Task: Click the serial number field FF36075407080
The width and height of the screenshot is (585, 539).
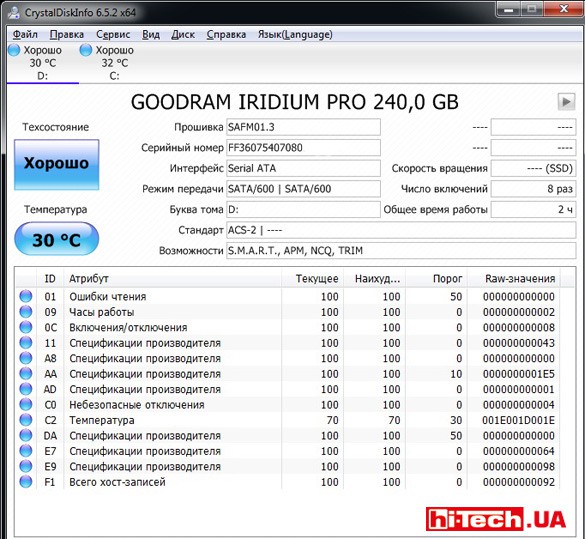Action: coord(303,148)
